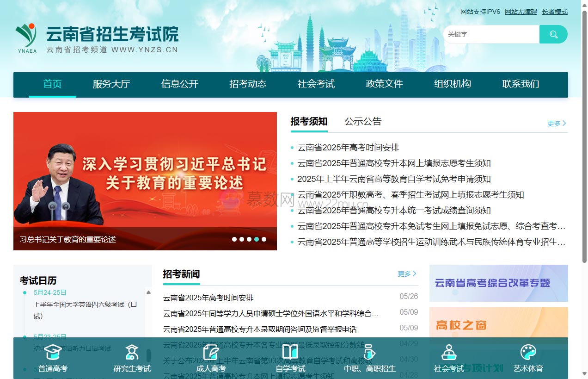Click the magnifier search icon
588x379 pixels.
pyautogui.click(x=553, y=34)
